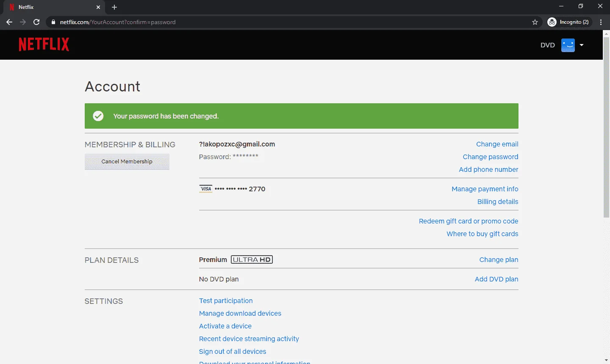Click the green checkmark success icon
Viewport: 610px width, 364px height.
point(98,116)
